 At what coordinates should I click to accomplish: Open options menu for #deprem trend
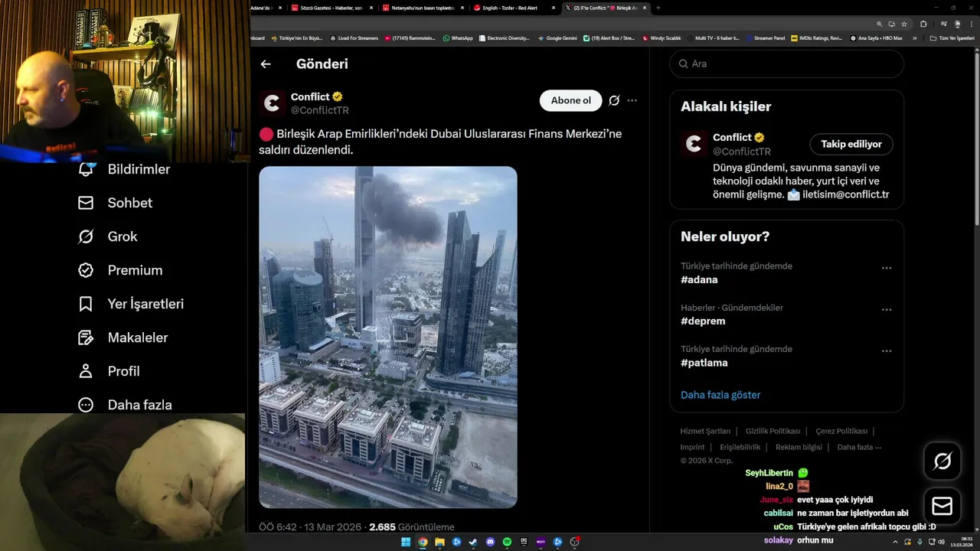[887, 309]
